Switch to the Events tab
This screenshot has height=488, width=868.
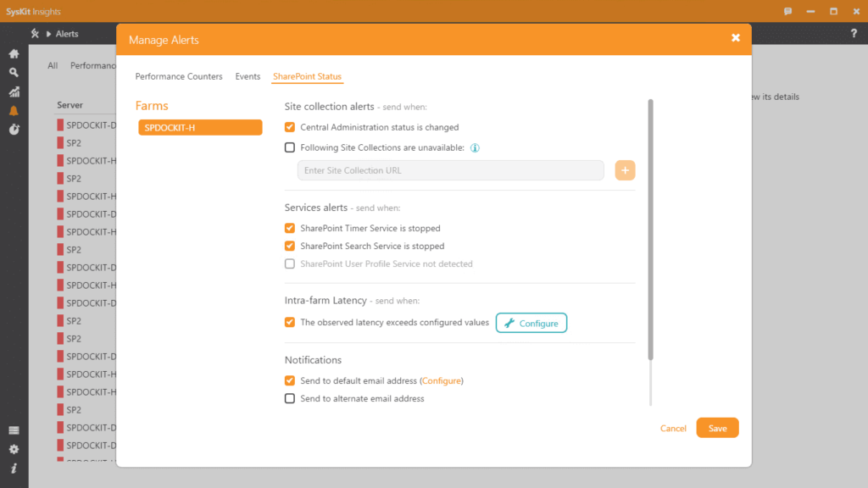click(x=248, y=76)
